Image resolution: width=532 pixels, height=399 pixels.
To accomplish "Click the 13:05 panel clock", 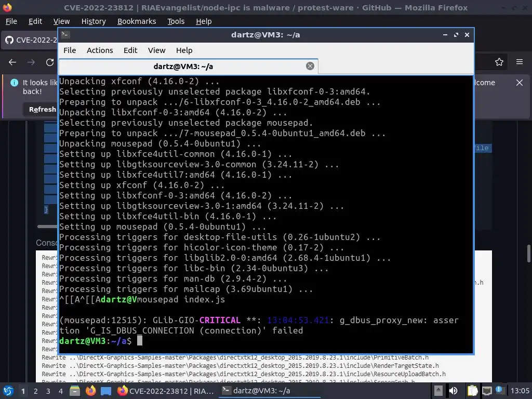I will [x=520, y=391].
